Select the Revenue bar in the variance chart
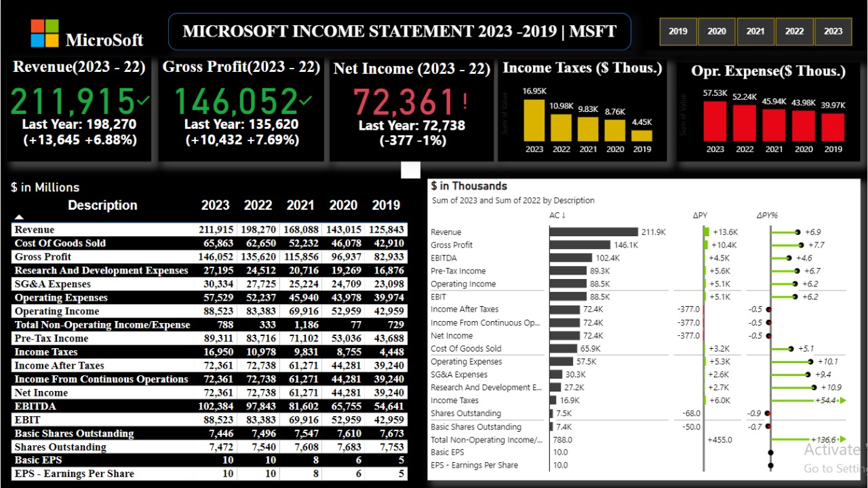868x488 pixels. click(593, 232)
